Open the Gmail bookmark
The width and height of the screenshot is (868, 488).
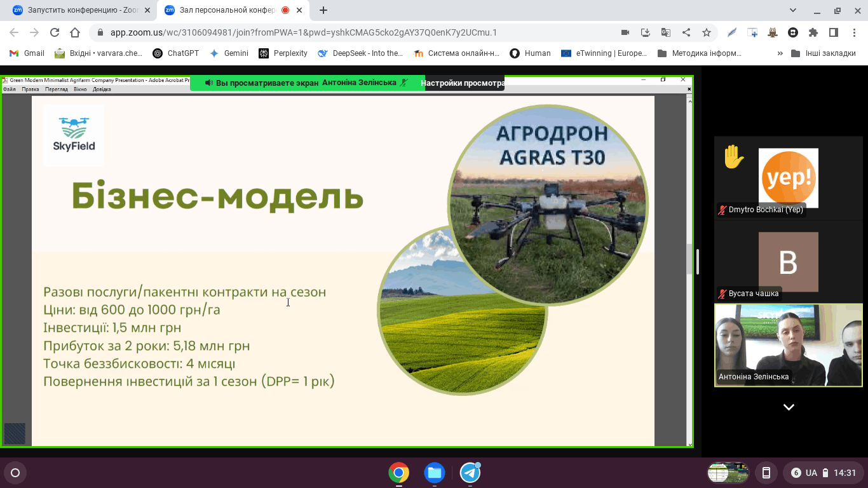(x=27, y=53)
